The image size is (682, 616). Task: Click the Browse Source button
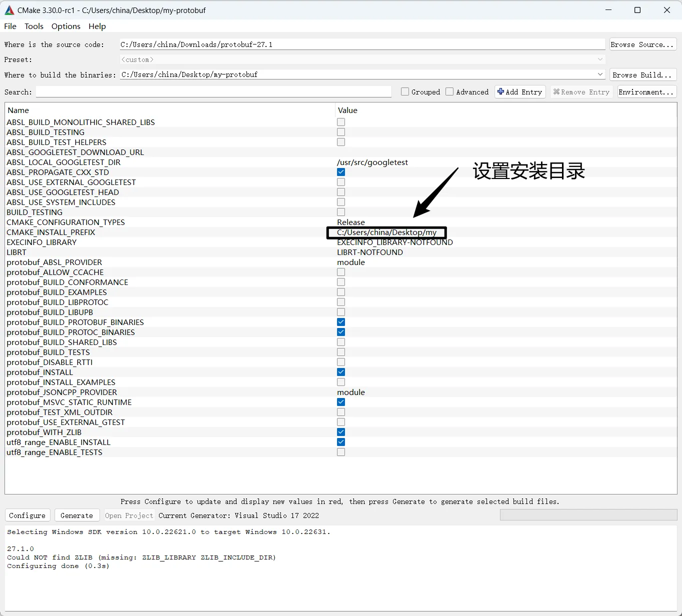click(643, 44)
